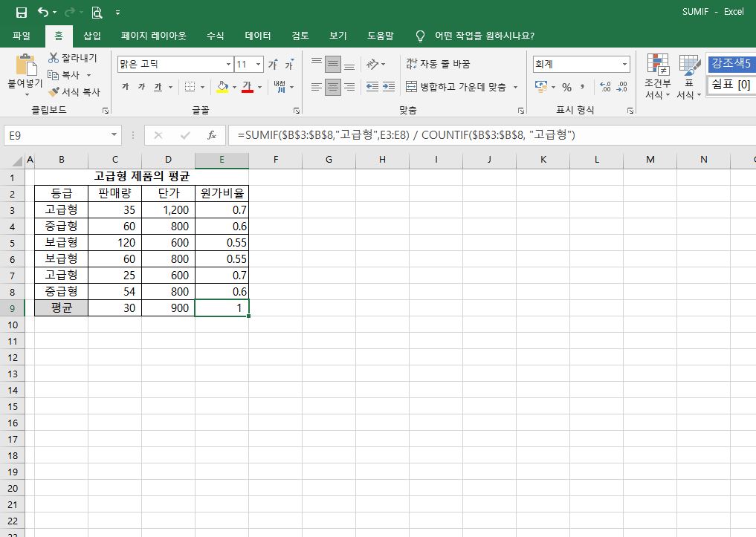This screenshot has width=756, height=537.
Task: Expand the number format dropdown (회계)
Action: 624,65
